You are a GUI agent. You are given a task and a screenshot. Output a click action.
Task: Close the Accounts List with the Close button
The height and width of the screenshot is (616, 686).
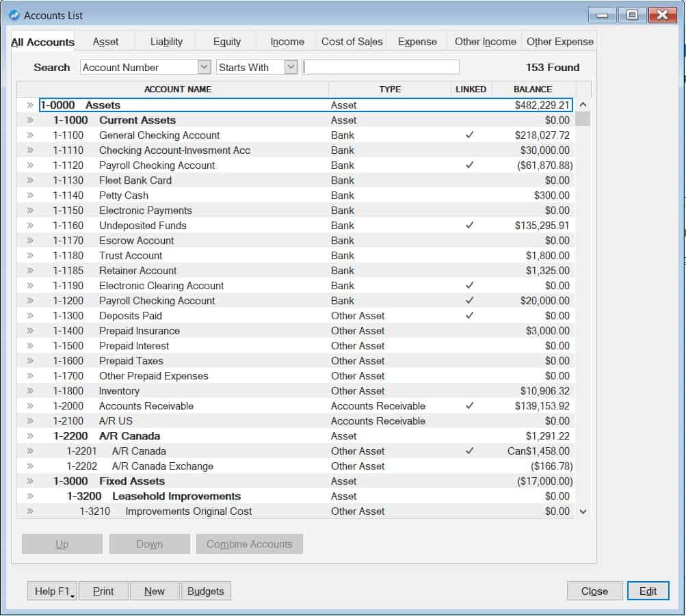pos(594,591)
